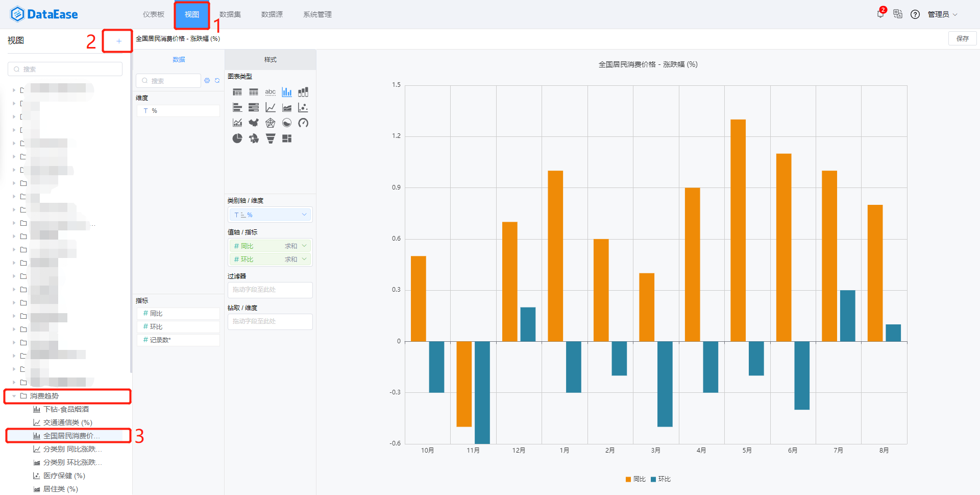The width and height of the screenshot is (980, 495).
Task: Choose the stacked bar chart type
Action: click(303, 91)
